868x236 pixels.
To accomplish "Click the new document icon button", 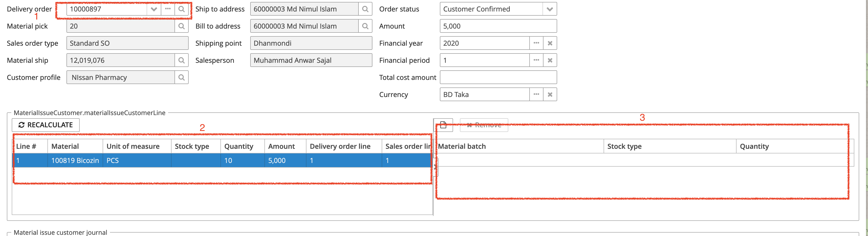I will [443, 125].
